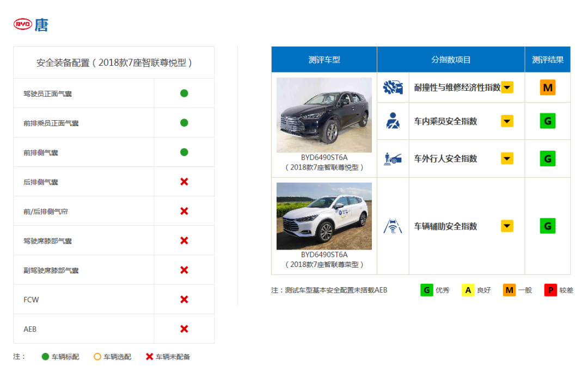The width and height of the screenshot is (588, 373).
Task: Open the 车外行人安全指数 dropdown
Action: pos(507,158)
